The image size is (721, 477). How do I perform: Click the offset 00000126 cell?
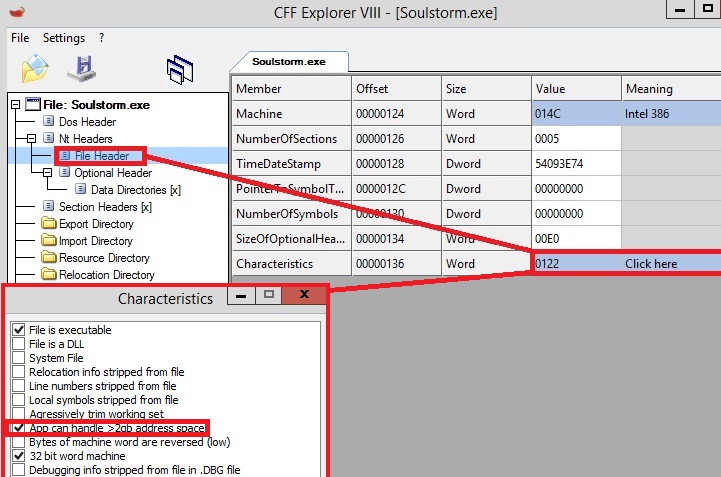[x=396, y=138]
